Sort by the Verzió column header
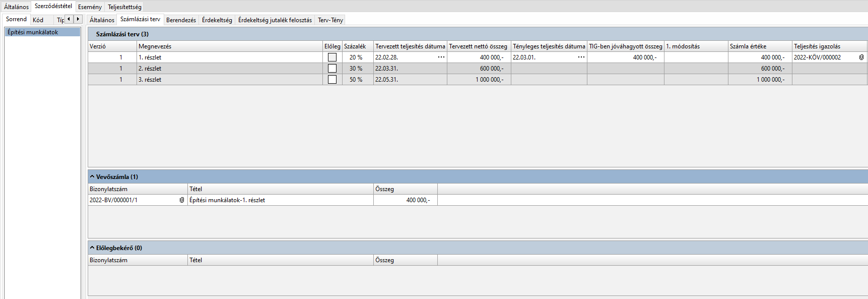Viewport: 868px width, 299px height. (112, 46)
